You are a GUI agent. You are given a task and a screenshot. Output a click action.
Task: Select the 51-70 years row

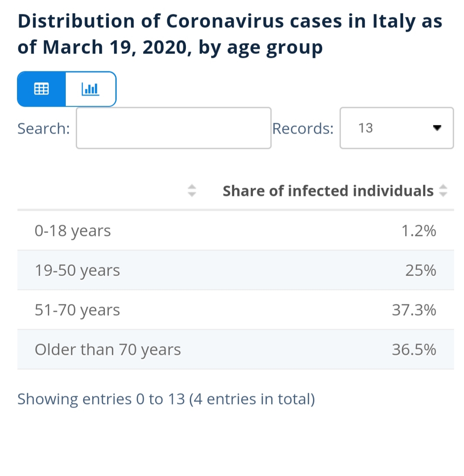click(235, 310)
